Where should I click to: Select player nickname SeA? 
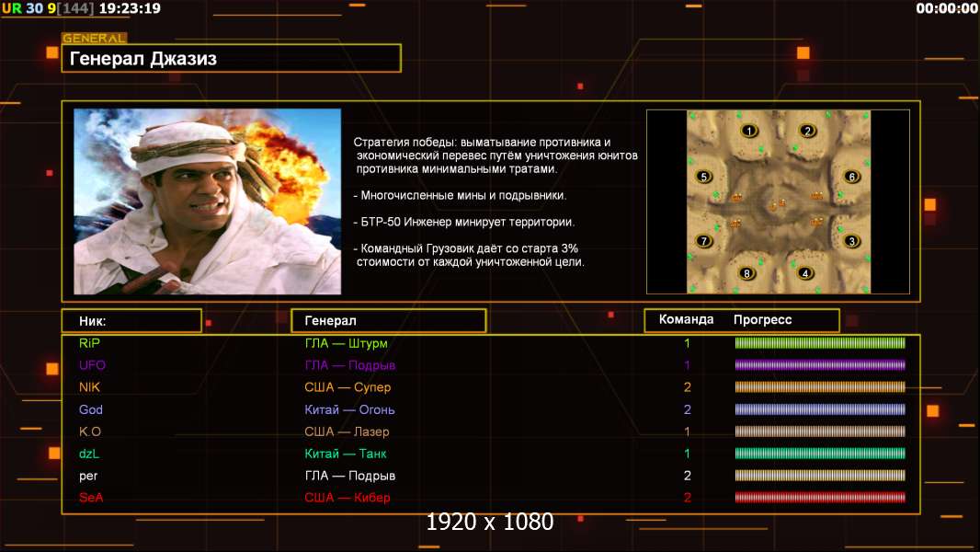tap(91, 498)
